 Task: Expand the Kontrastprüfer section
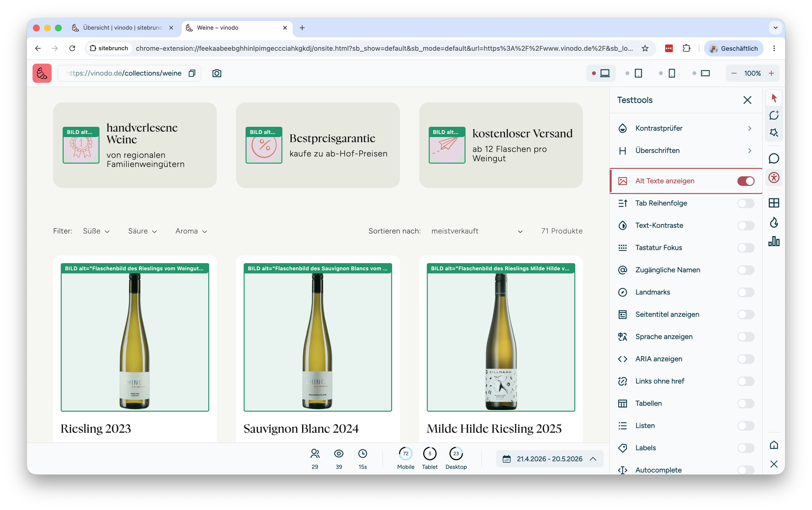click(x=686, y=128)
